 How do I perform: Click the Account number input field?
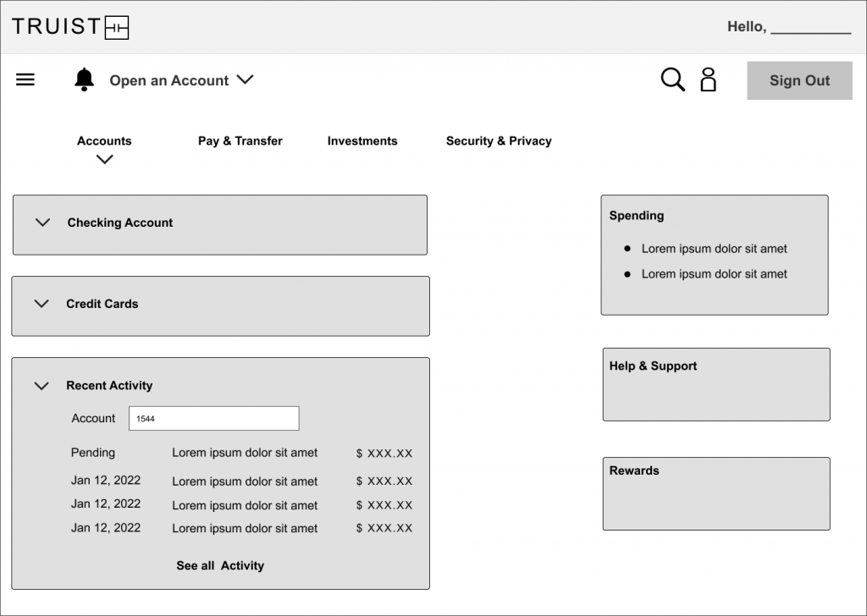213,418
